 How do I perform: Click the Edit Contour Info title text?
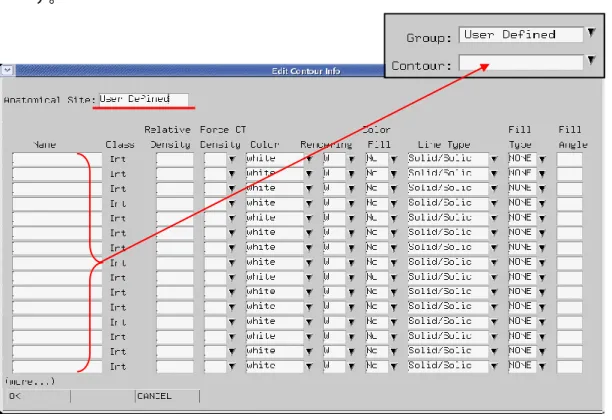pos(306,71)
